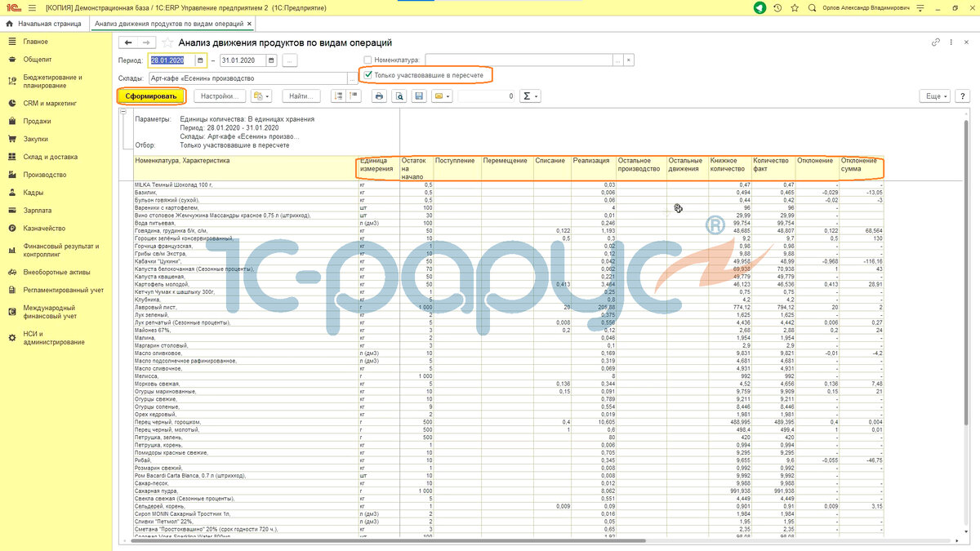Clear the Номенклатура field with x
Image resolution: width=980 pixels, height=551 pixels.
tap(629, 60)
